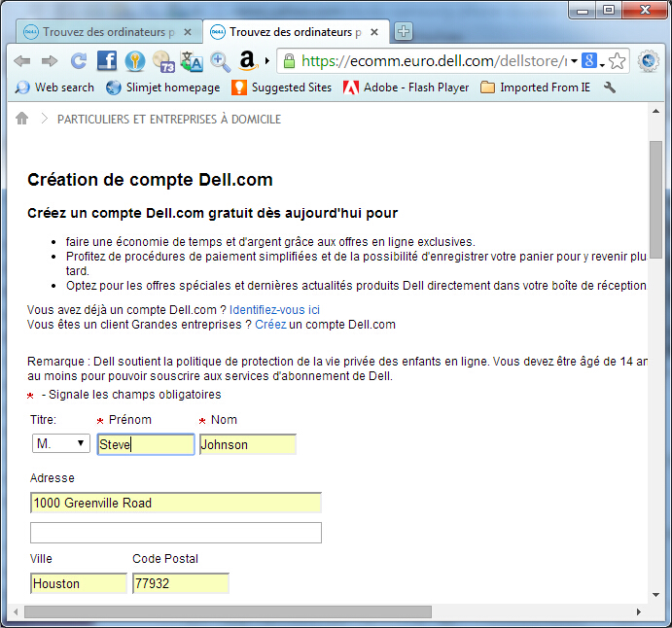This screenshot has width=672, height=628.
Task: Open a new tab with plus button
Action: (404, 31)
